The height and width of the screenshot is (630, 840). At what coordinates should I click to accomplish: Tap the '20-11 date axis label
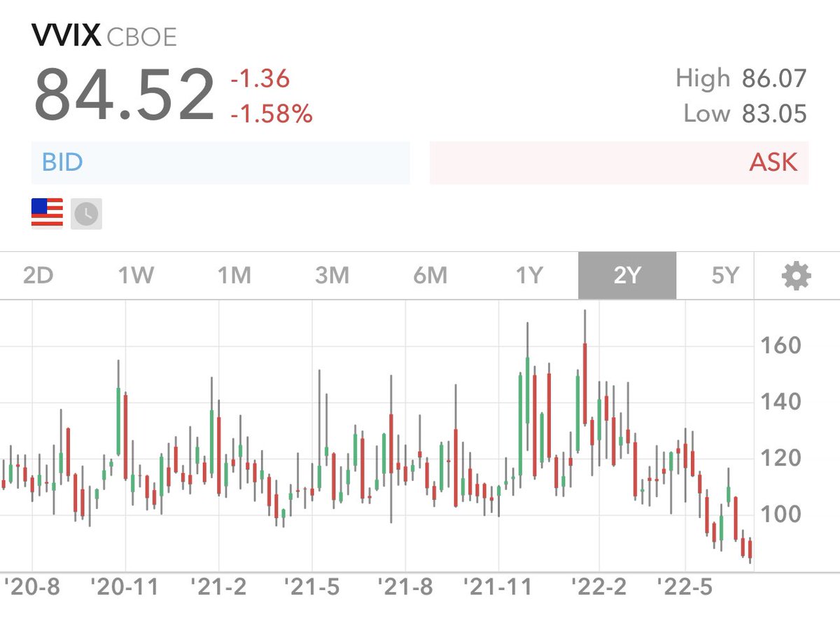pos(125,587)
